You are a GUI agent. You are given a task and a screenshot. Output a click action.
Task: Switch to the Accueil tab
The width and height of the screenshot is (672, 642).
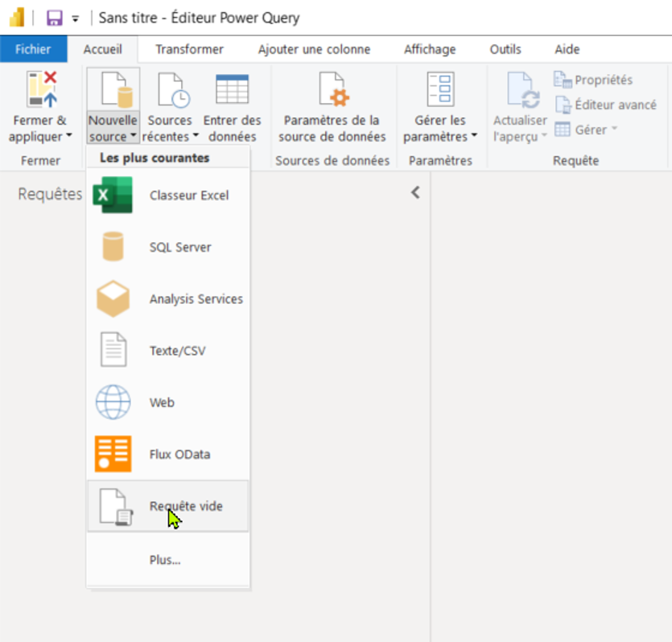pos(102,49)
